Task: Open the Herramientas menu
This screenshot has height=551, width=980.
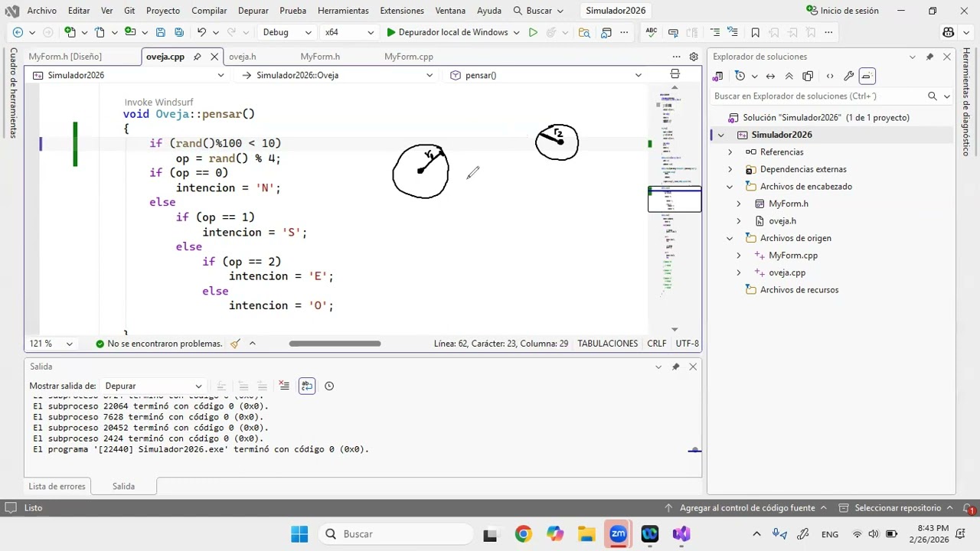Action: click(x=343, y=11)
